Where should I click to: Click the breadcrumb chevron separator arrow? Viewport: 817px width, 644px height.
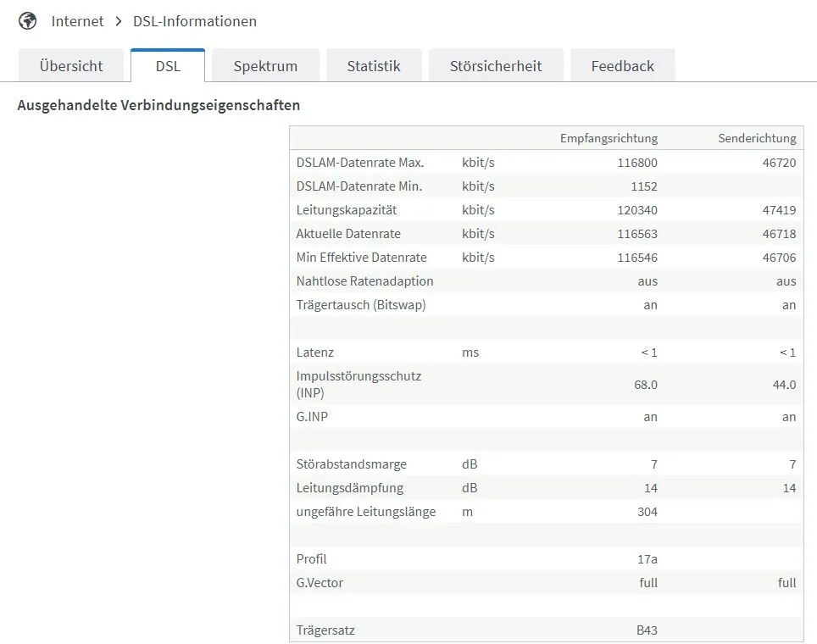pos(119,21)
